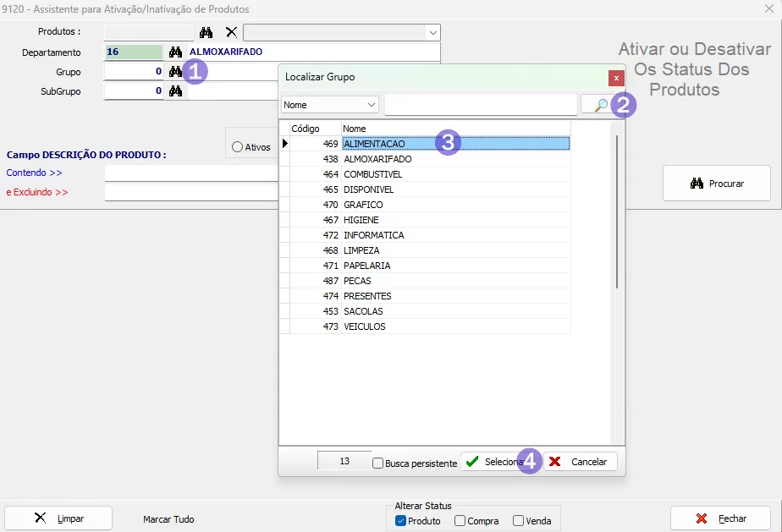The image size is (782, 532).
Task: Click the Seleciona button
Action: click(495, 462)
